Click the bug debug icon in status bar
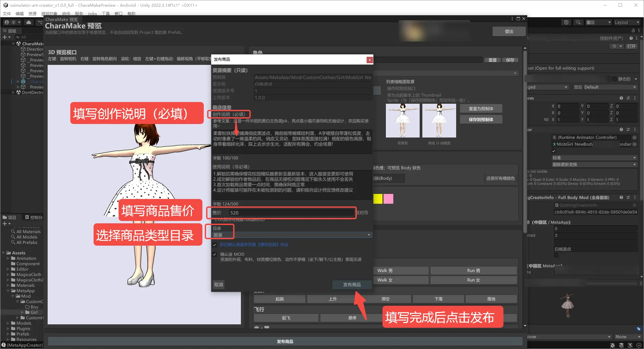 point(613,345)
